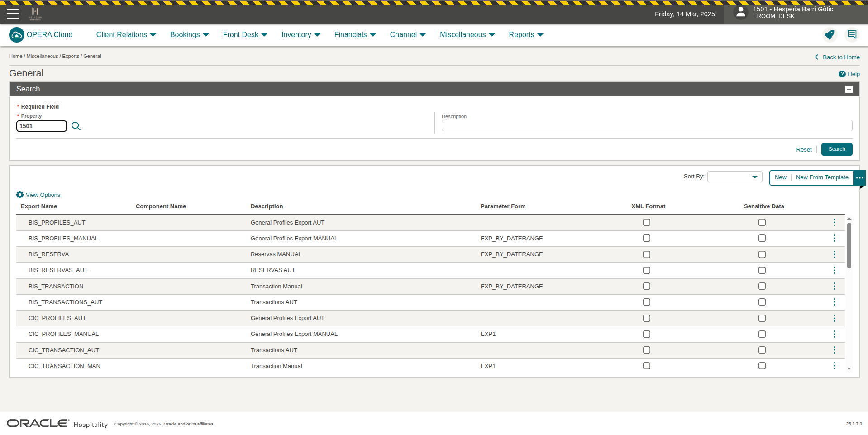The width and height of the screenshot is (868, 435).
Task: Open the Front Desk menu
Action: tap(245, 35)
